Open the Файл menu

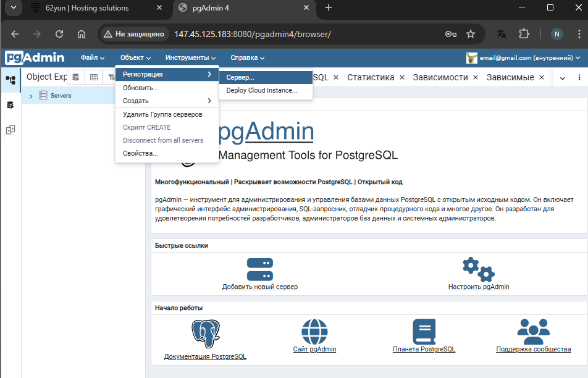pos(91,57)
